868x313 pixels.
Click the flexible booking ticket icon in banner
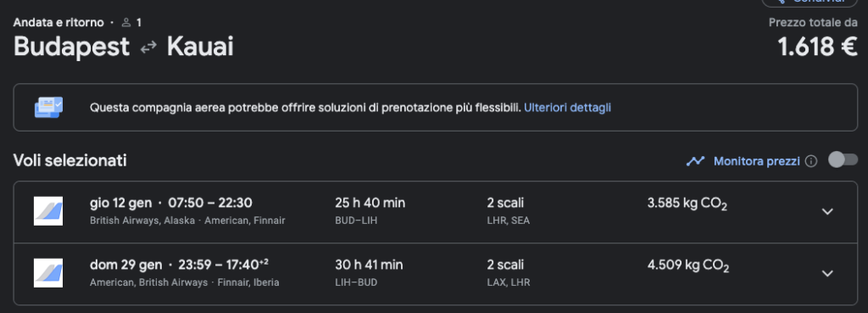pos(48,107)
